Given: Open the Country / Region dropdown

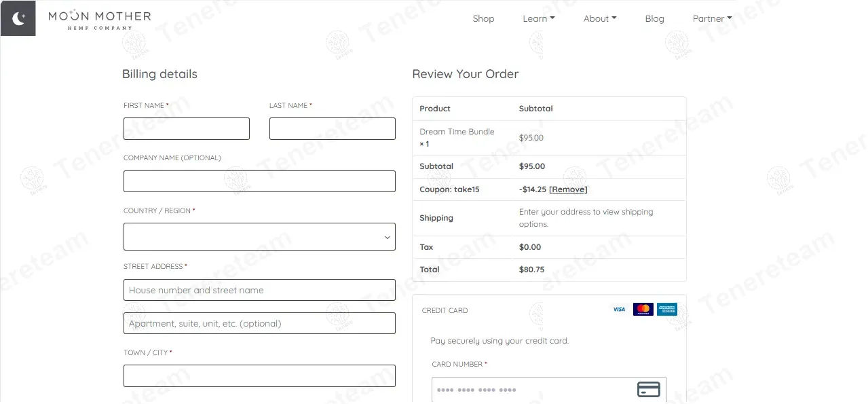Looking at the screenshot, I should [x=259, y=237].
